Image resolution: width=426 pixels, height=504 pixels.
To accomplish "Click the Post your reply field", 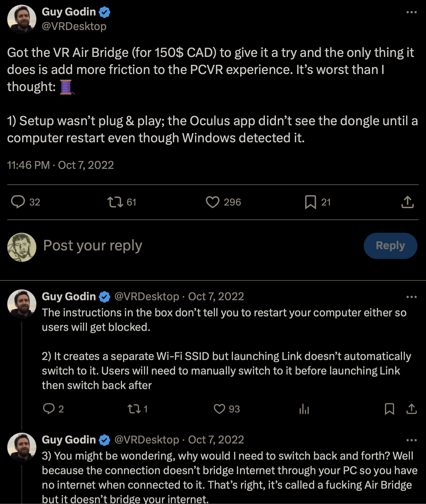I will point(93,246).
